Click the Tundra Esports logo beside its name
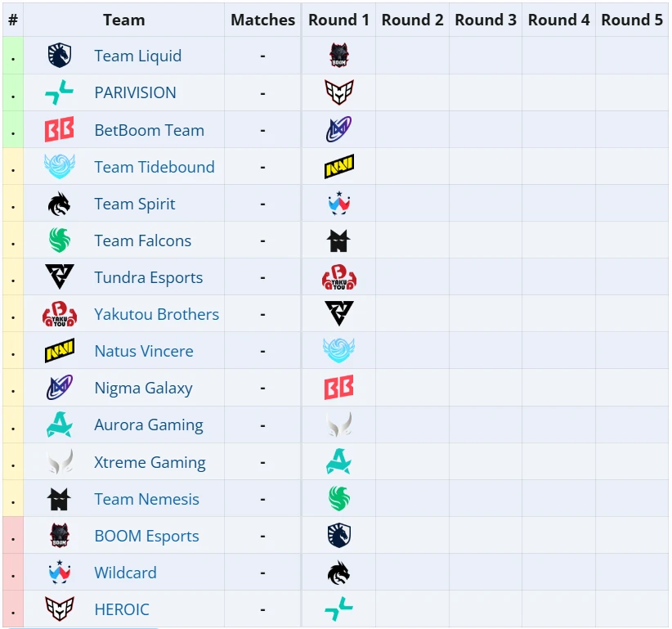 (x=59, y=276)
